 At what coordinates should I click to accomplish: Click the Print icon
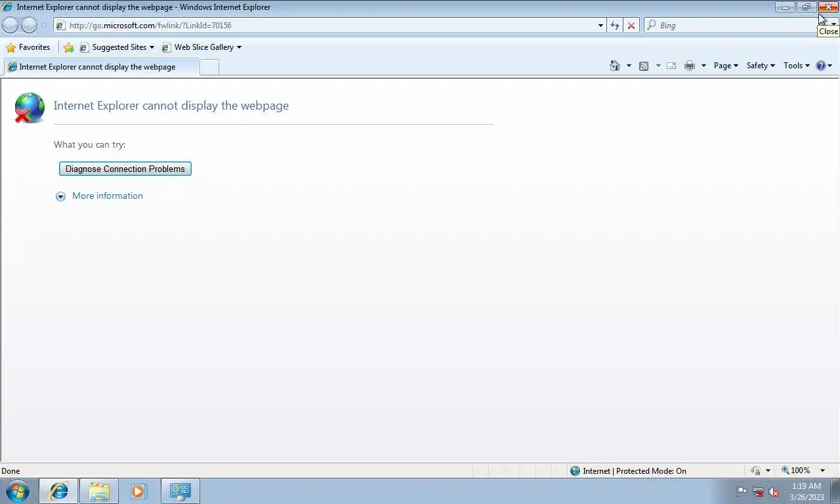tap(689, 66)
